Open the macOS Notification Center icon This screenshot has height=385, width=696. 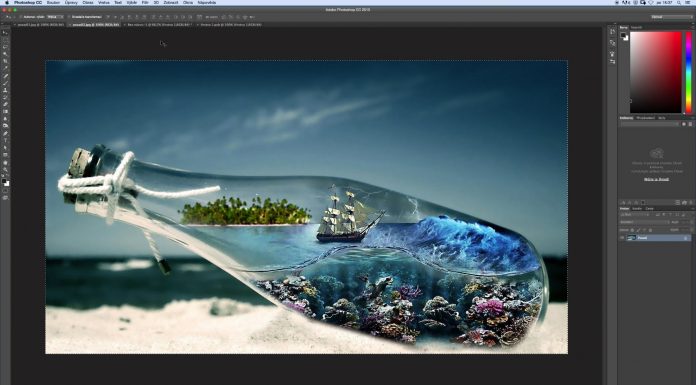(688, 3)
